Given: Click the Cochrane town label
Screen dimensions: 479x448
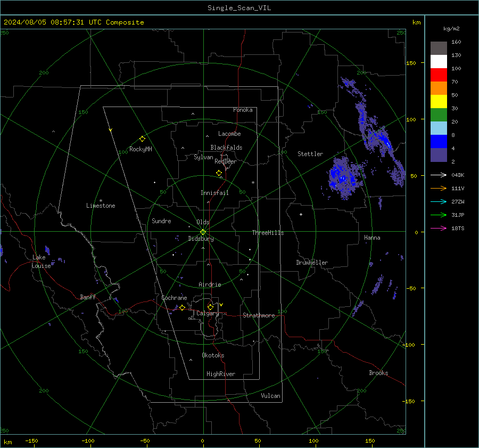Looking at the screenshot, I should tap(174, 298).
